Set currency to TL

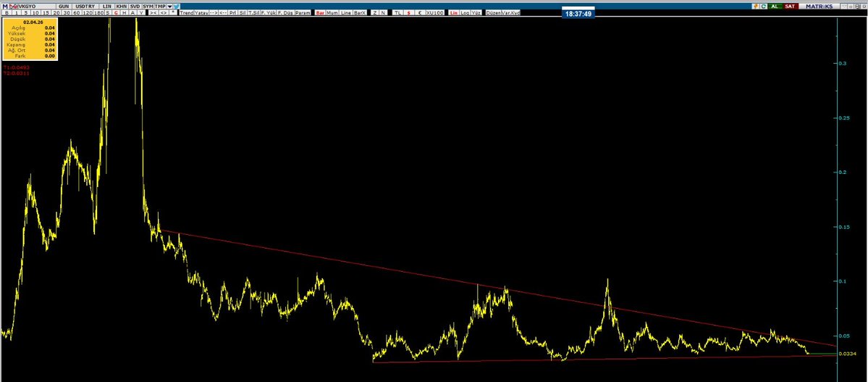tap(397, 12)
